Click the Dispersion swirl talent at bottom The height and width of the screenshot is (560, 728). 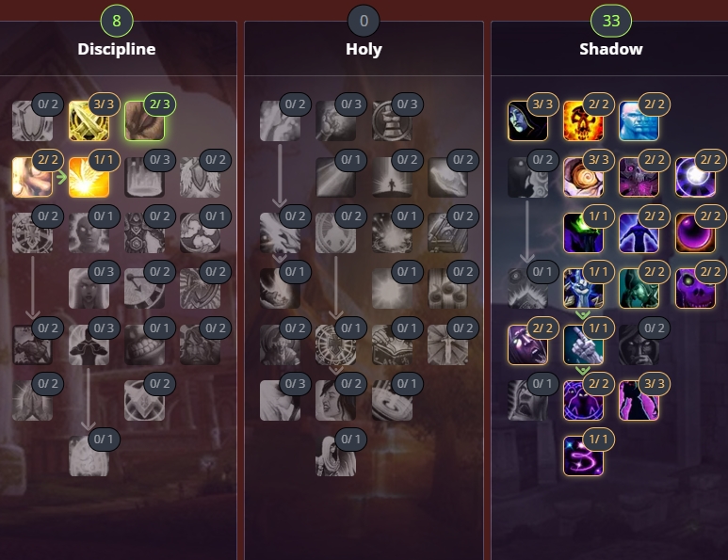coord(583,456)
